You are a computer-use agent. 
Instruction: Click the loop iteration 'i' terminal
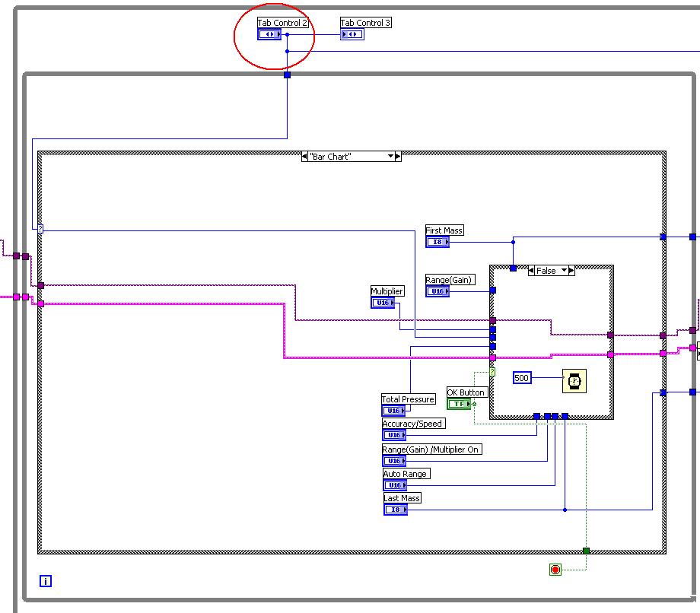click(46, 581)
